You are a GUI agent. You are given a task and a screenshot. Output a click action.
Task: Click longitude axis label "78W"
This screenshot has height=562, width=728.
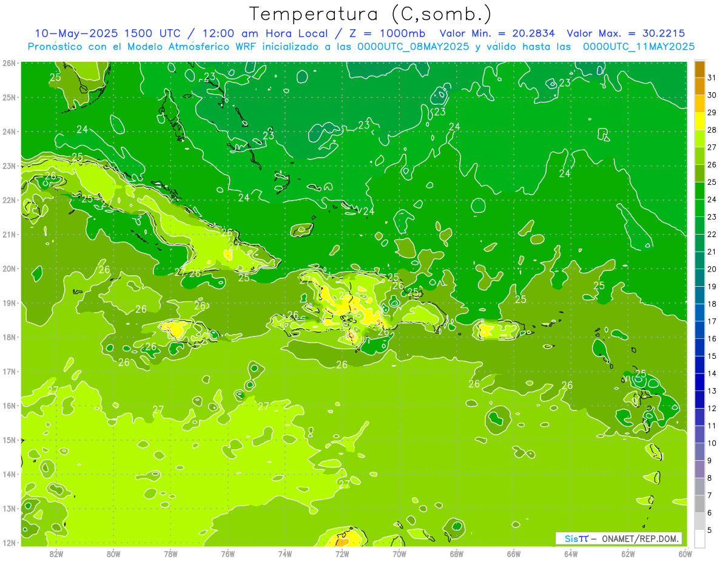click(x=170, y=554)
